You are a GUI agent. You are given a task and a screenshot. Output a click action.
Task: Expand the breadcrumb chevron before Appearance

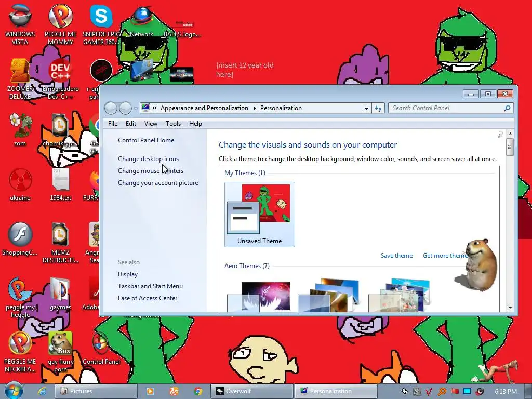point(154,108)
